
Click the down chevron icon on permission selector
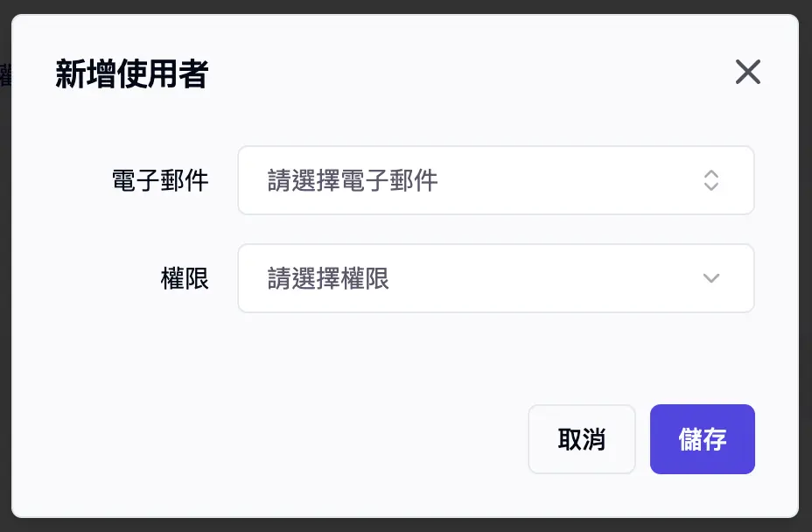point(711,277)
